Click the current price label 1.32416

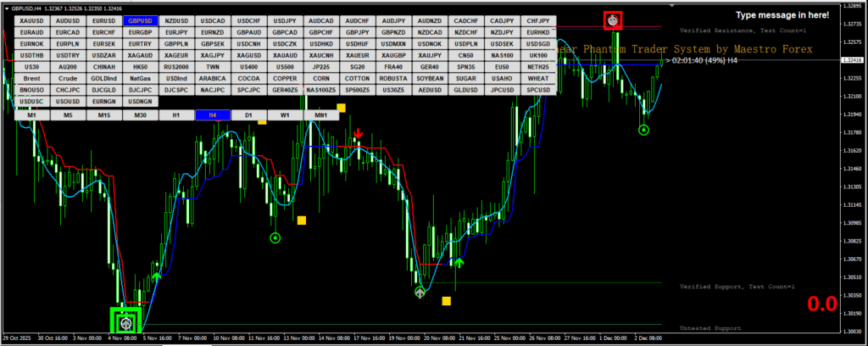point(851,60)
